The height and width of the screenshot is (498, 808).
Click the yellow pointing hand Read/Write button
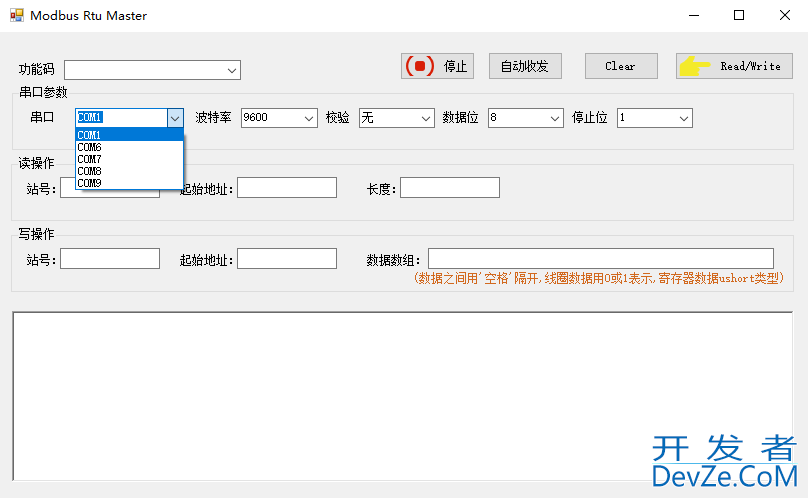coord(734,66)
